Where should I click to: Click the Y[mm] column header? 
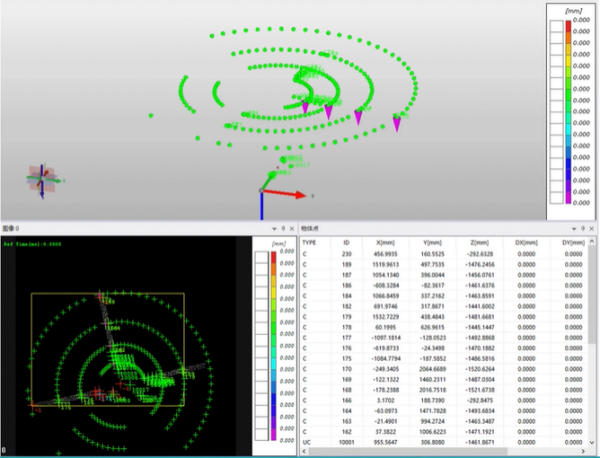pyautogui.click(x=432, y=243)
